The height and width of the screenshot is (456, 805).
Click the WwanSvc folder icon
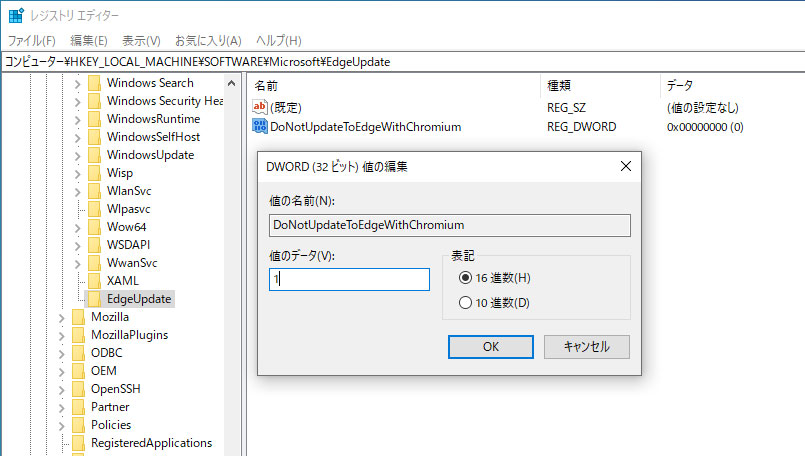[94, 262]
